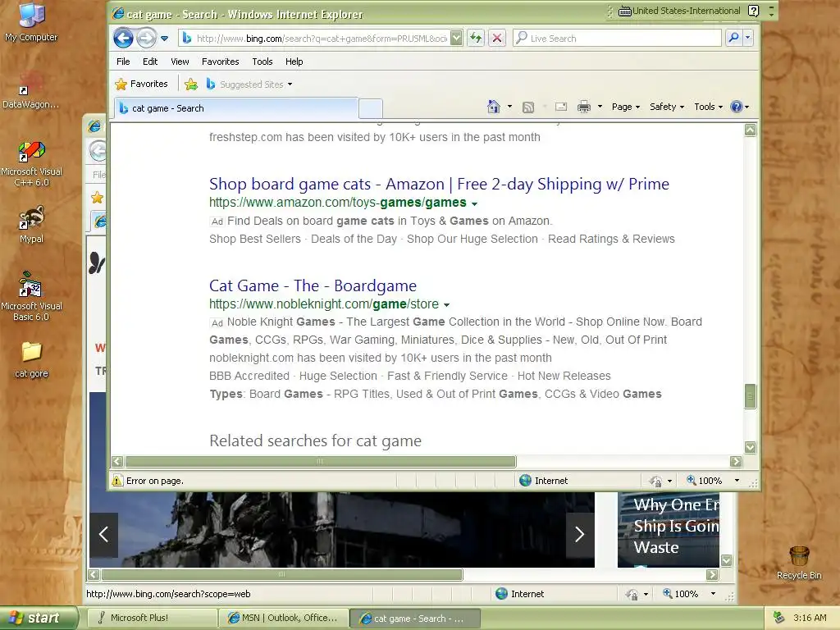Open the File menu
The image size is (840, 630).
pos(123,62)
